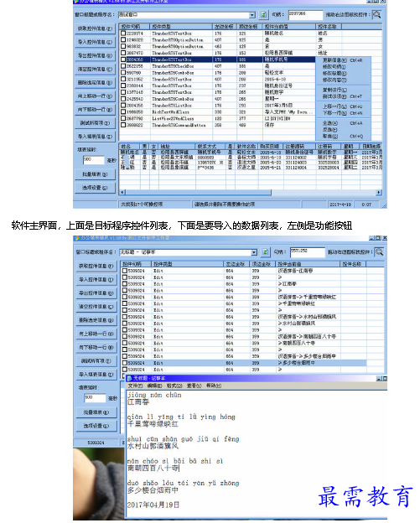Image resolution: width=420 pixels, height=523 pixels.
Task: Click 控件类型 column header in upper list
Action: (181, 26)
